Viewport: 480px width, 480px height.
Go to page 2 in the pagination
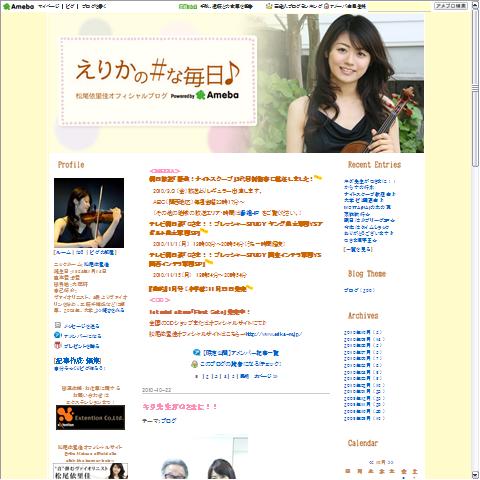[x=207, y=376]
